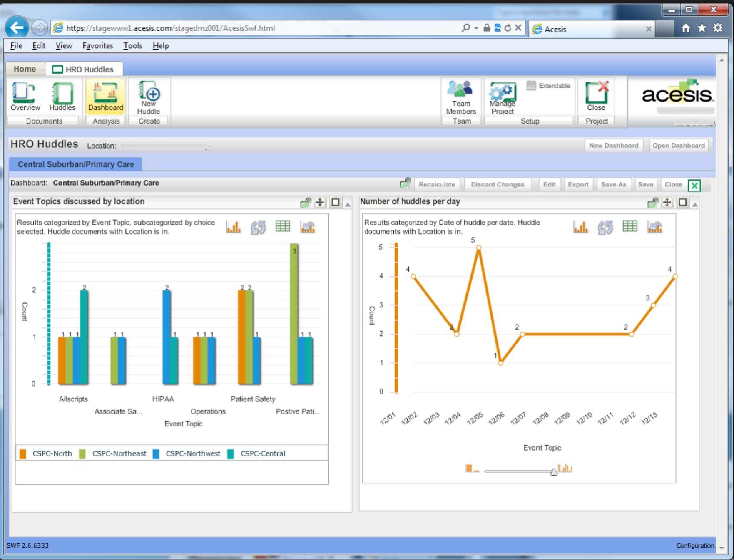
Task: Maximize the Number of huddles panel
Action: 682,202
